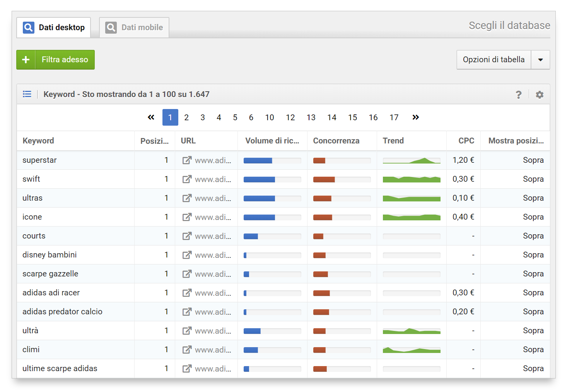
Task: Click Opzioni di tabella button
Action: pos(494,60)
